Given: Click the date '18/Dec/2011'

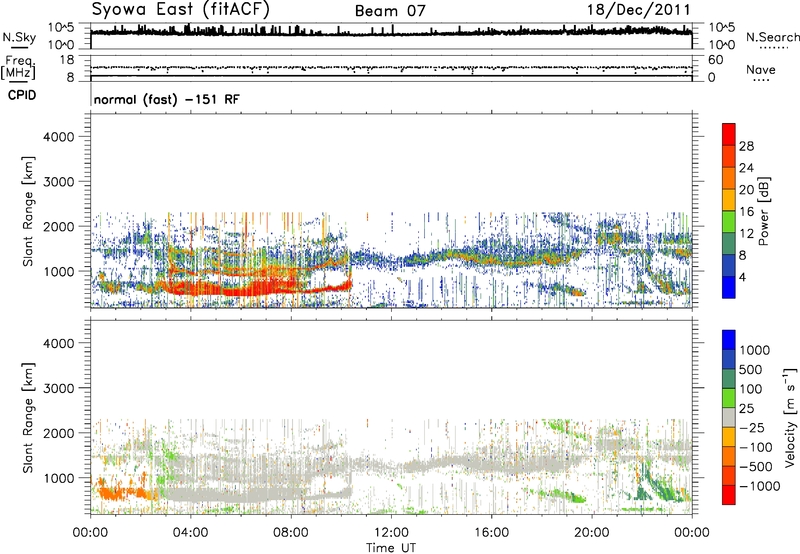Looking at the screenshot, I should (x=638, y=10).
